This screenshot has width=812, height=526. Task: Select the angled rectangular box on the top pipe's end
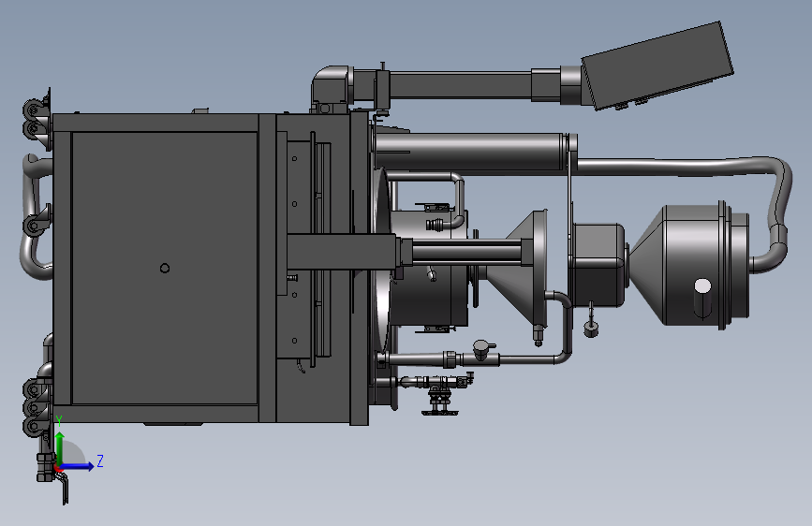[x=657, y=66]
